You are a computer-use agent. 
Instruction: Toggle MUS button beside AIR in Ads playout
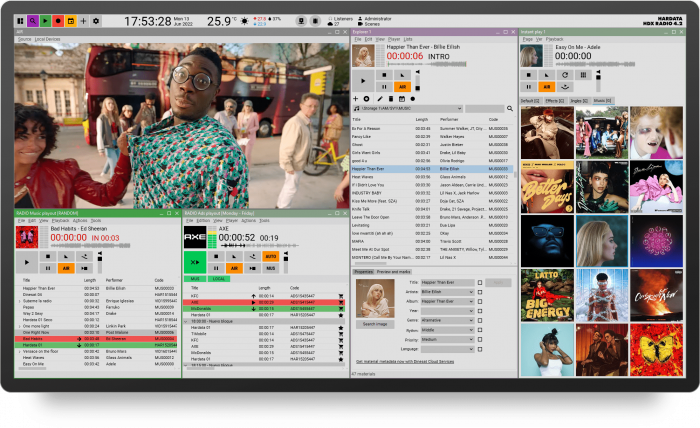click(271, 268)
